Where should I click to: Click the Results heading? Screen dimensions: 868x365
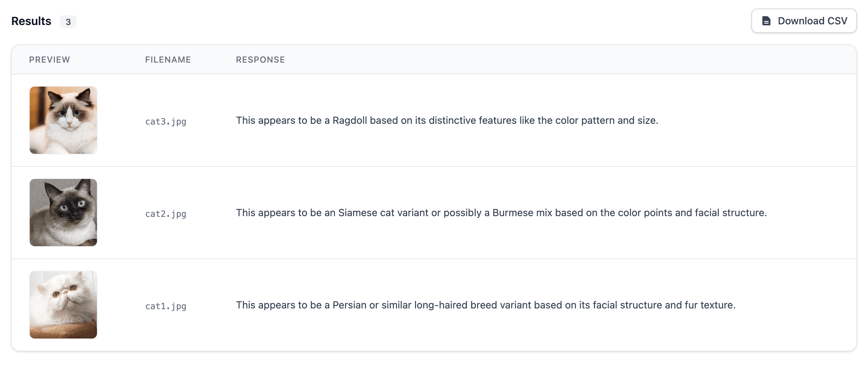click(31, 21)
